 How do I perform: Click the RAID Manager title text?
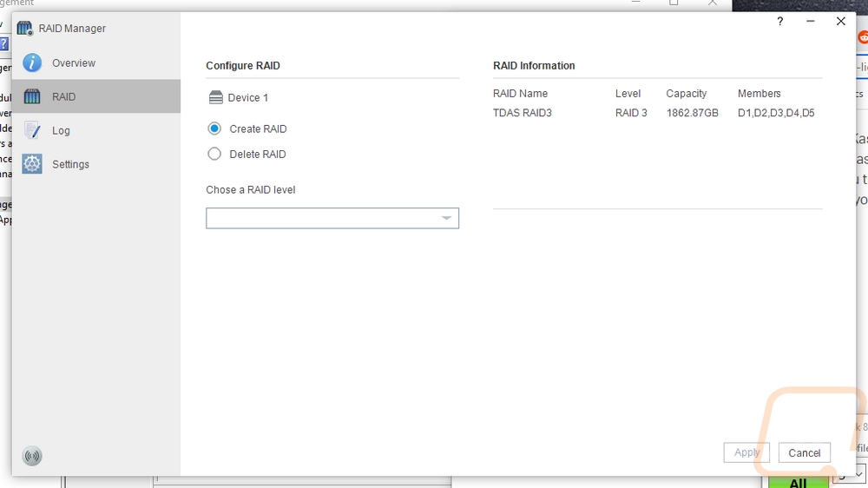point(72,29)
